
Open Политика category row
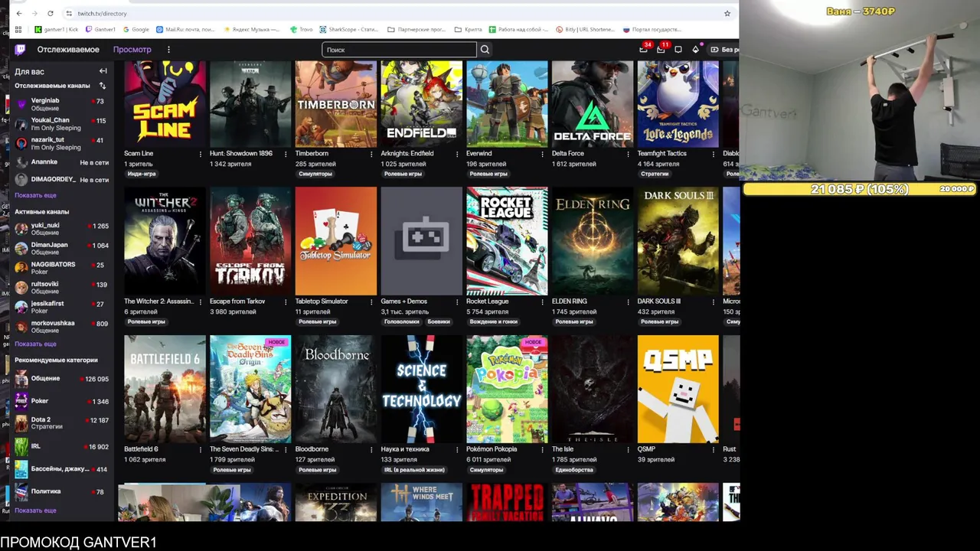coord(61,491)
